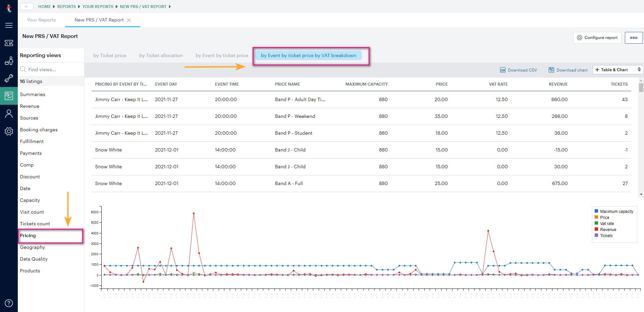644x312 pixels.
Task: Open the settings gear icon in sidebar
Action: coord(9,131)
